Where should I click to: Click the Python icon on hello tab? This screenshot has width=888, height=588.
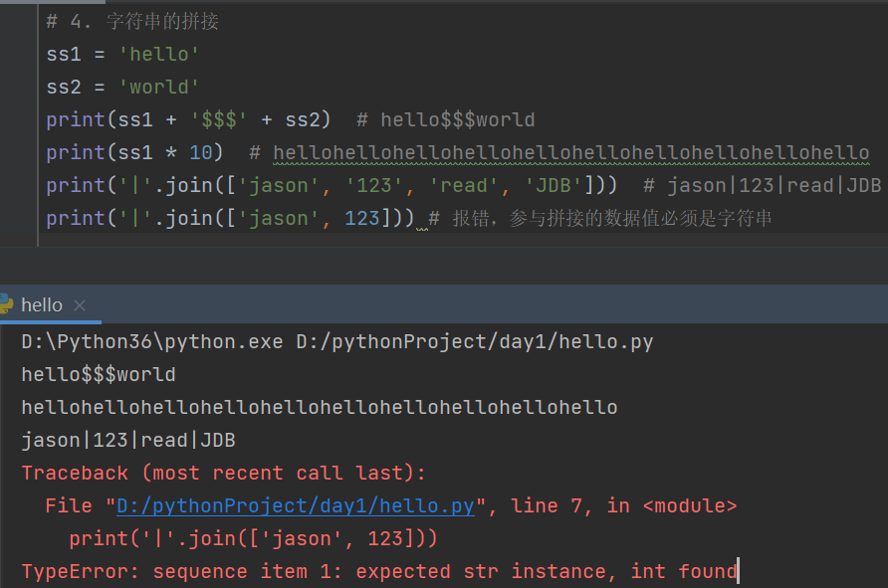click(x=6, y=304)
